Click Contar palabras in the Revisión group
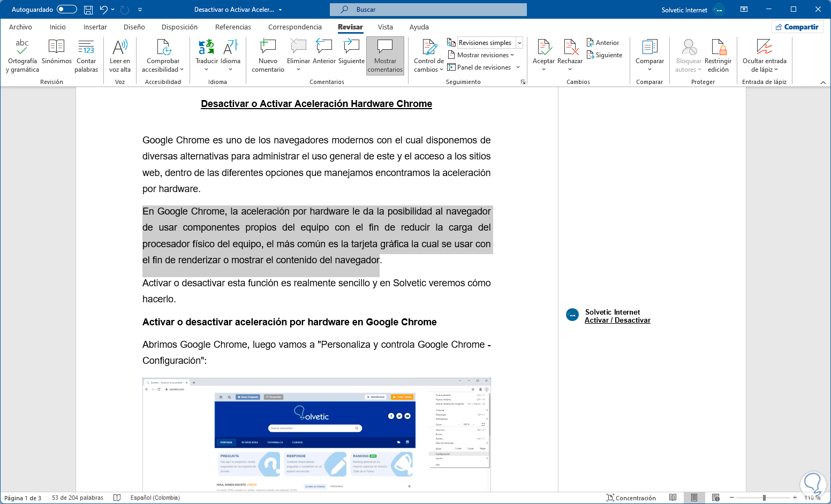 point(86,56)
